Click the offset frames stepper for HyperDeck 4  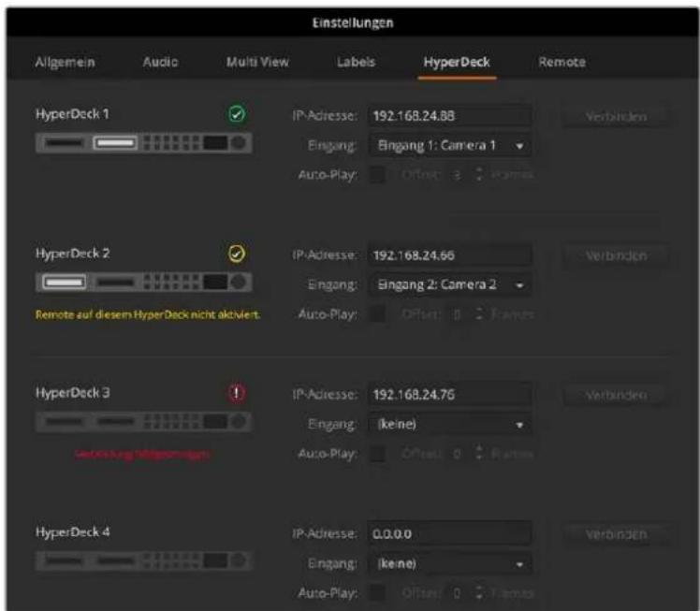(479, 592)
